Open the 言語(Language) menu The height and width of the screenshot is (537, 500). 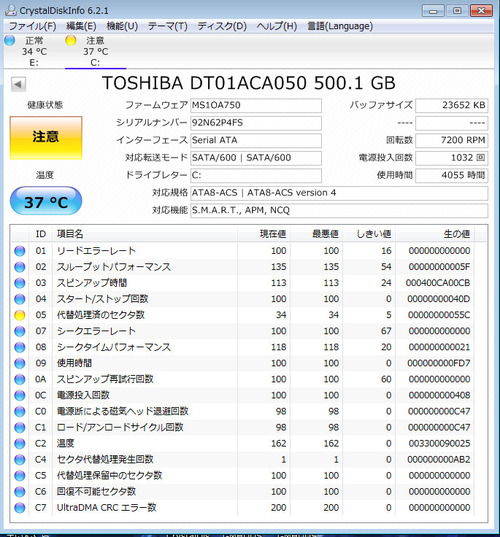pos(340,26)
